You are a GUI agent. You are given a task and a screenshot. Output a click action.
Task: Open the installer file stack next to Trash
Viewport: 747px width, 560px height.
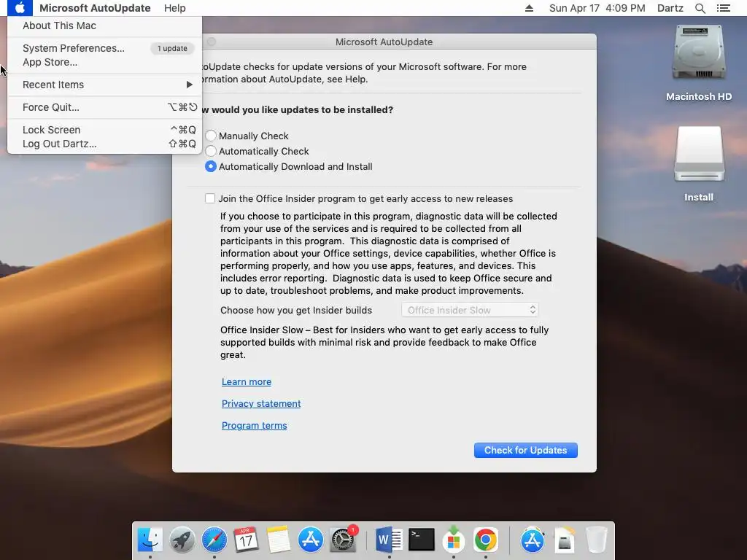pos(564,540)
